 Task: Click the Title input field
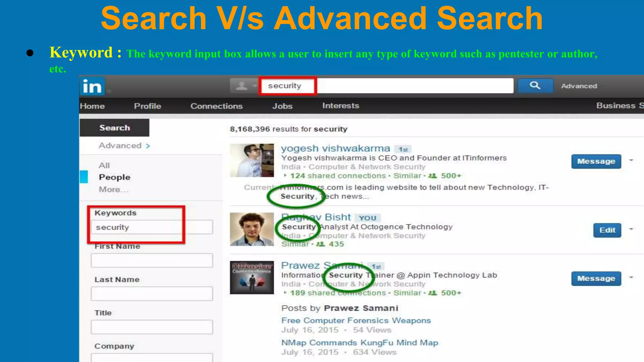click(x=152, y=327)
